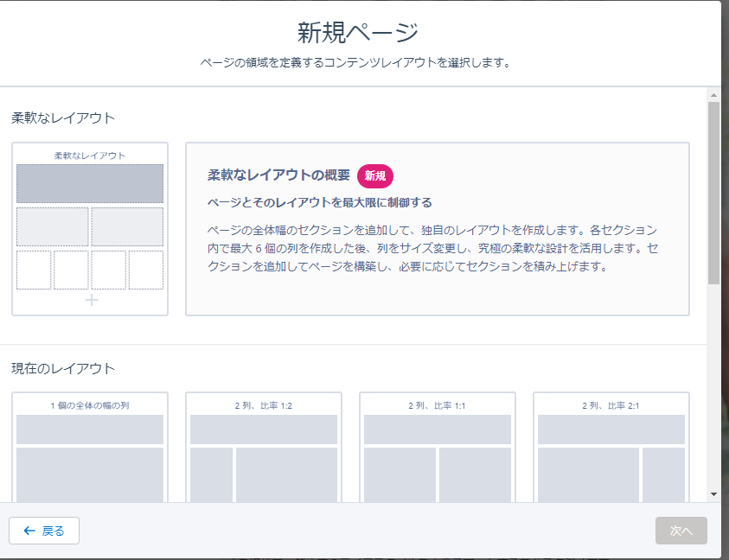Click the 現在のレイアウト section heading
The width and height of the screenshot is (729, 560).
(x=63, y=368)
